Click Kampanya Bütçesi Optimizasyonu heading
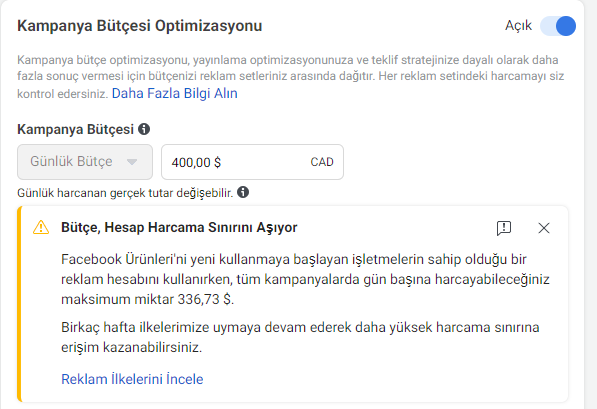The image size is (597, 409). [140, 26]
